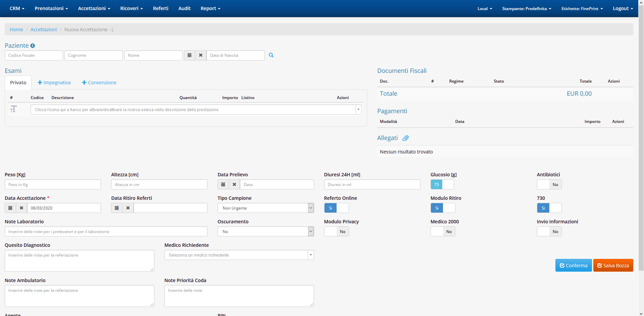Open calendar for Data Ritiro Referti
Viewport: 644px width, 316px height.
(x=117, y=208)
